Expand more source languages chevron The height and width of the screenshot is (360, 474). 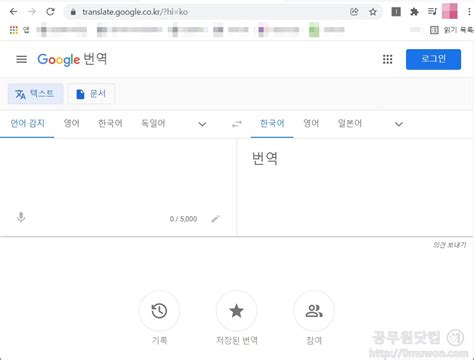[x=202, y=124]
